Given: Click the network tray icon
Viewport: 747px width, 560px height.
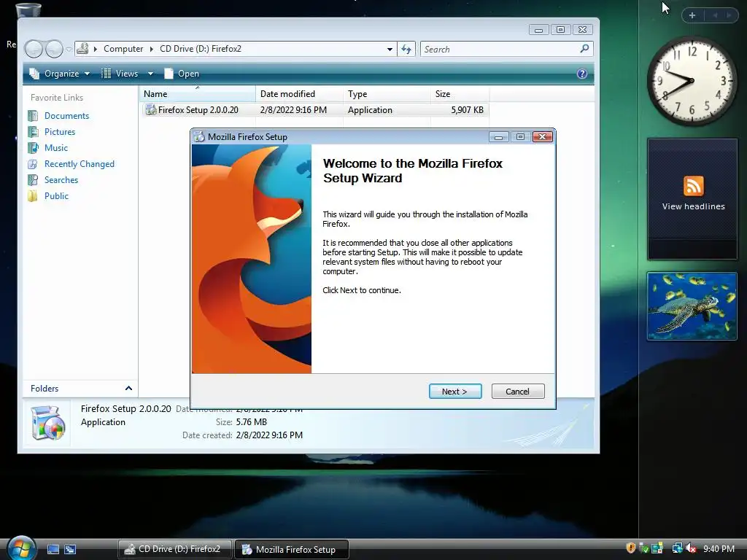Looking at the screenshot, I should tap(677, 548).
